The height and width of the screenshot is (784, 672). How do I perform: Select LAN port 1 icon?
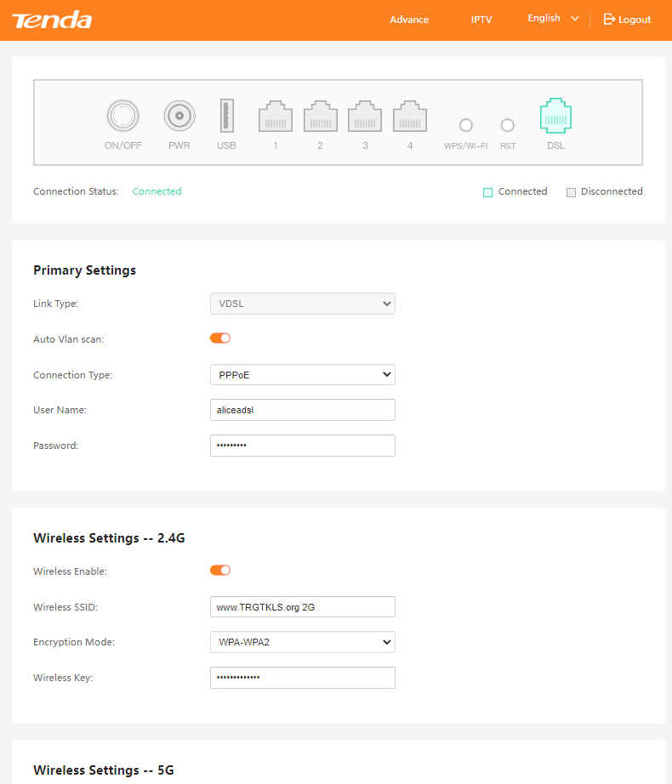pos(276,116)
